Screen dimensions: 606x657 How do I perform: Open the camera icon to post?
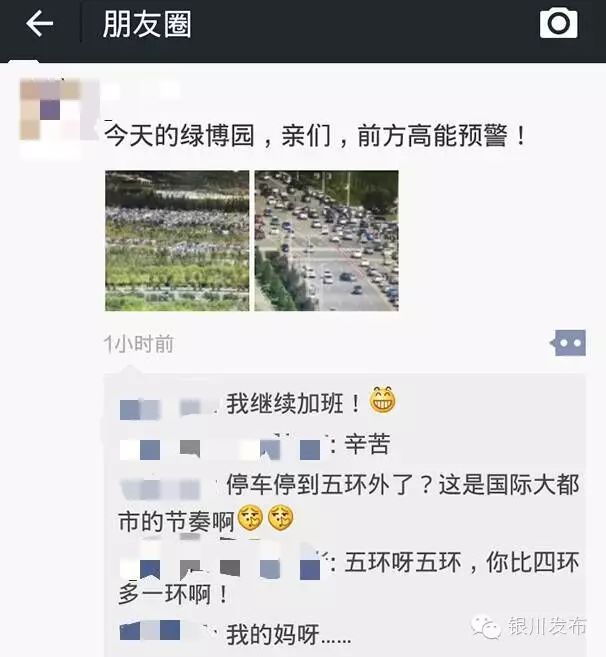[559, 23]
